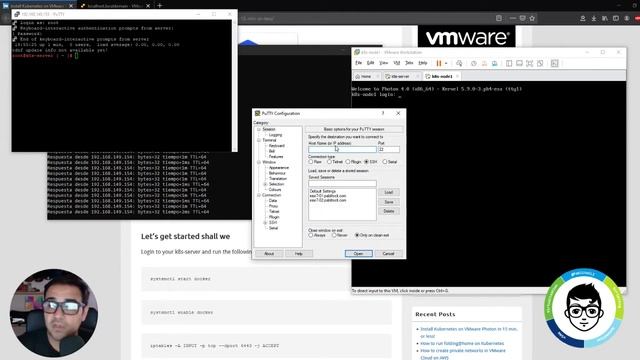Select Default Settings in saved sessions list
This screenshot has width=640, height=360.
[322, 191]
